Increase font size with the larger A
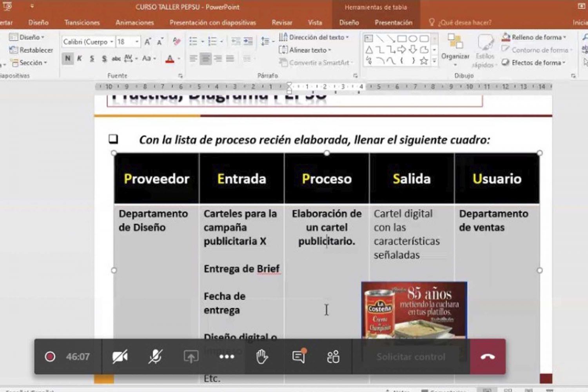This screenshot has width=588, height=392. [148, 42]
